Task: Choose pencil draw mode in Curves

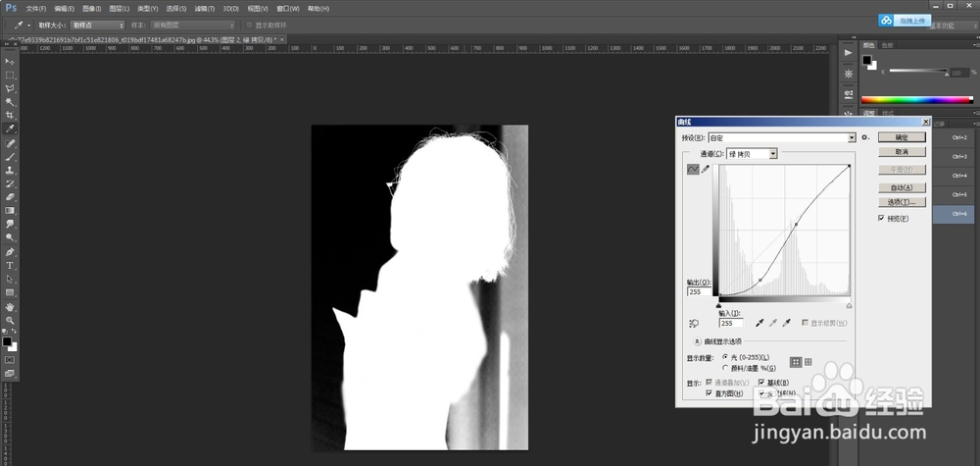Action: pos(706,169)
